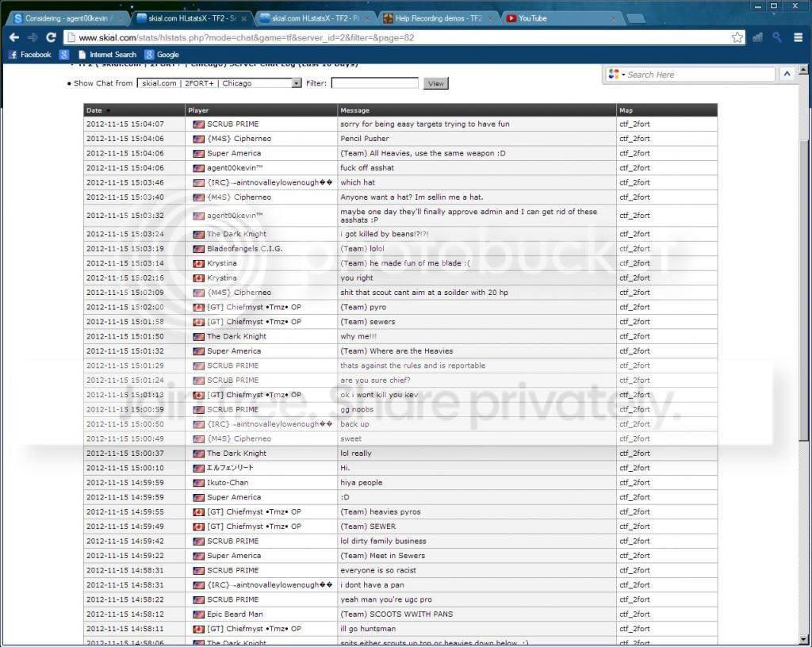The image size is (812, 647).
Task: Switch to Considering - agent00kevin tab
Action: [67, 18]
